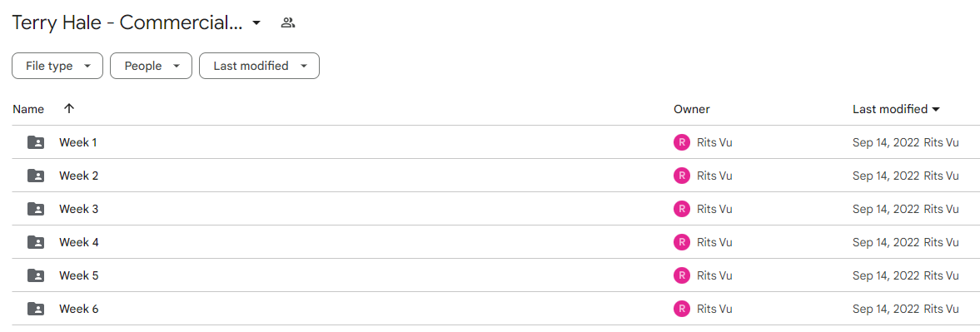980x332 pixels.
Task: Select the Week 2 folder name
Action: click(79, 176)
